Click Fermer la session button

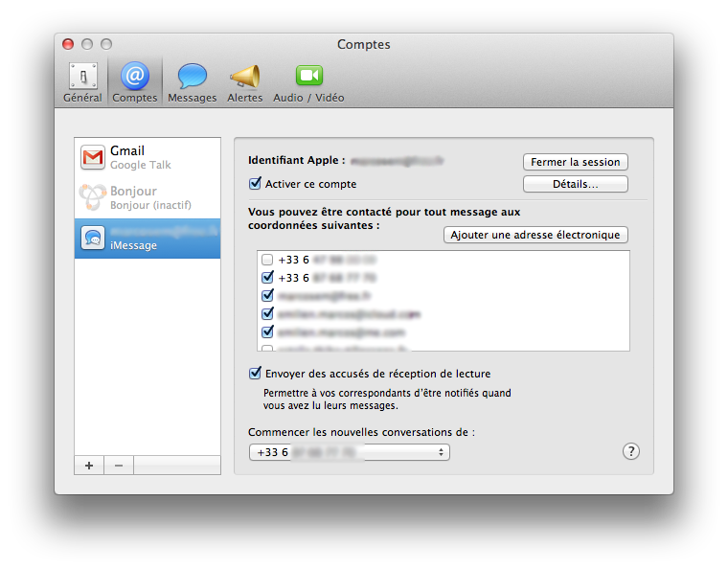(576, 162)
